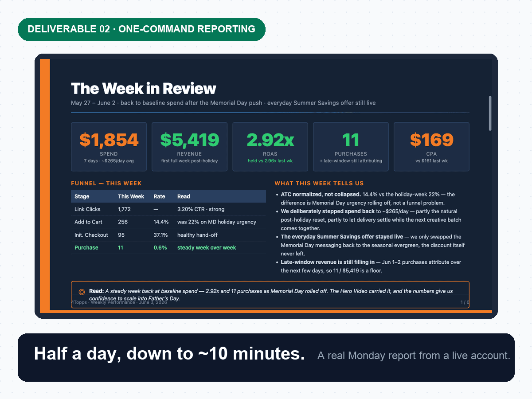Screen dimensions: 532x399
Task: Click 'The everyday Summer Savings offer stayed live' bullet
Action: (x=342, y=237)
